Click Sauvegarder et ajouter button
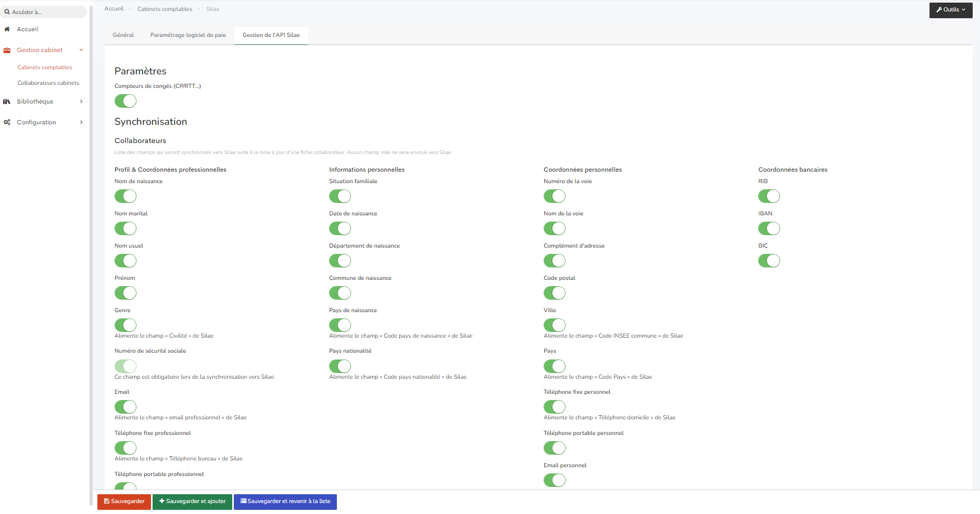This screenshot has width=980, height=514. click(192, 502)
